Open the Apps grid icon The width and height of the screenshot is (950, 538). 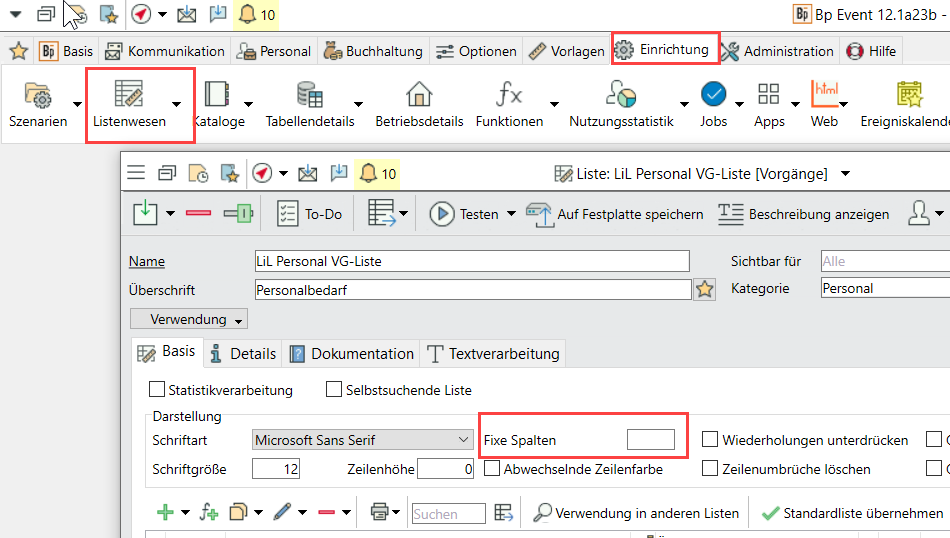click(x=769, y=95)
